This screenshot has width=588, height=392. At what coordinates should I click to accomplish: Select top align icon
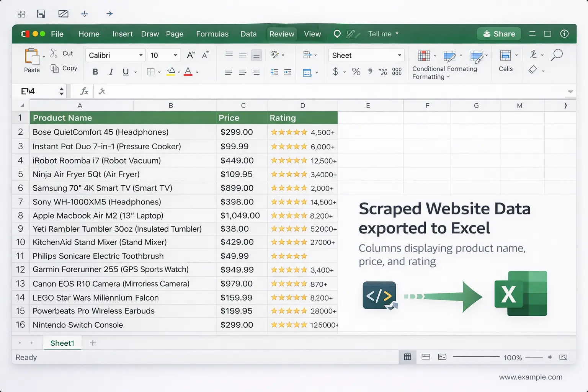pyautogui.click(x=229, y=55)
